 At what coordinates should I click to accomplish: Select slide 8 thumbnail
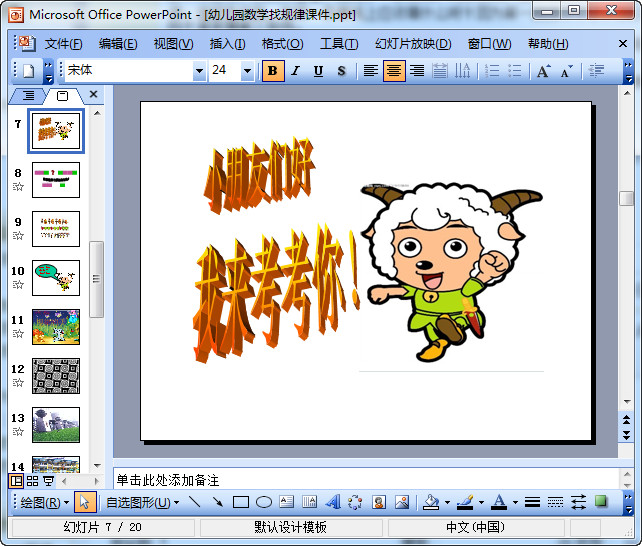[56, 180]
